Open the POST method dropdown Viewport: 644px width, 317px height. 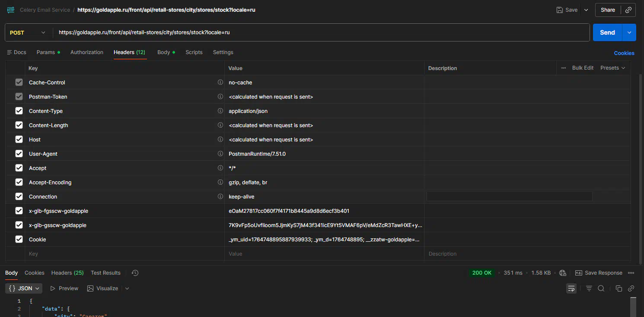28,32
